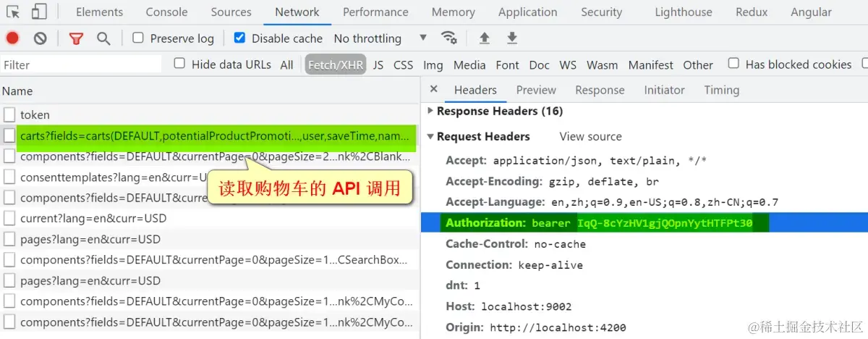
Task: Click file icon beside the token request
Action: coord(9,114)
